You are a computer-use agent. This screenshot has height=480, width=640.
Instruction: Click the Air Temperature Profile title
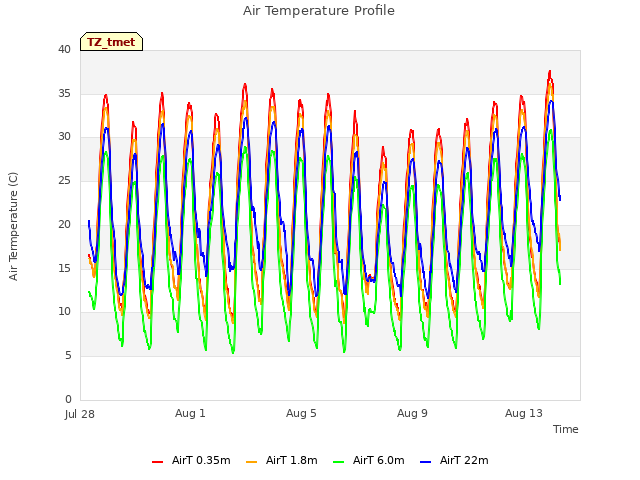[x=319, y=11]
